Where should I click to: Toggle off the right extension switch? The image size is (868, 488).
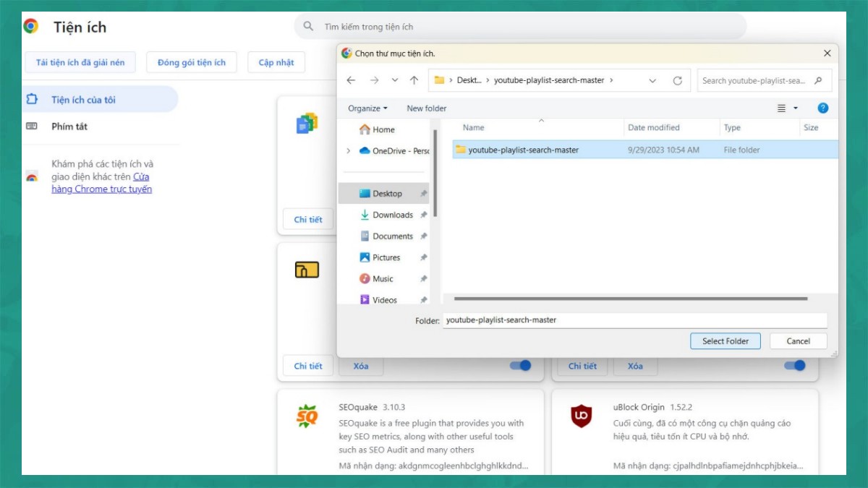794,366
